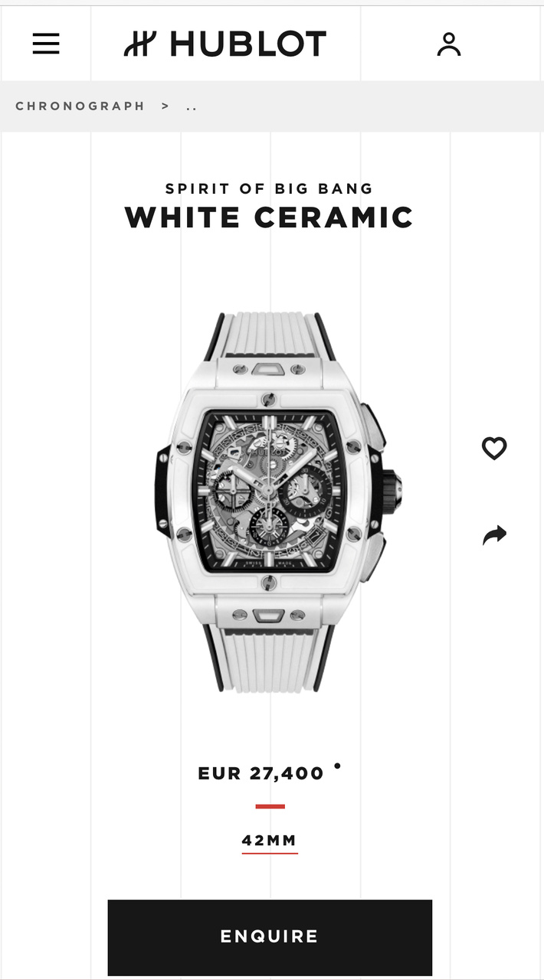Open the watch image on its skeleton dial
544x980 pixels.
click(x=268, y=490)
